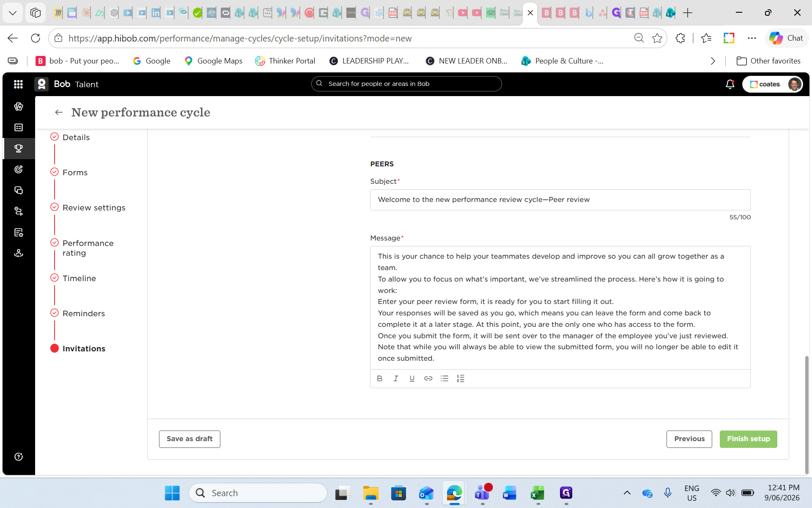Apply bold formatting in message editor
812x508 pixels.
click(x=379, y=378)
